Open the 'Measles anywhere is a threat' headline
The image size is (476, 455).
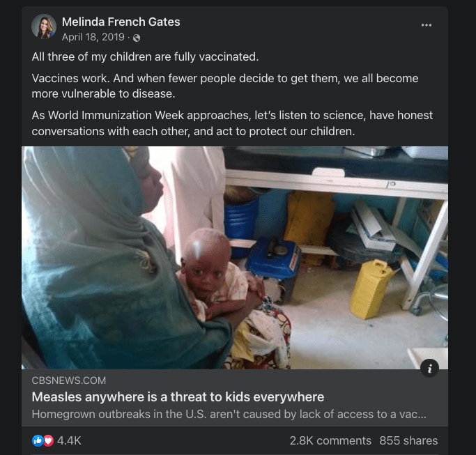(x=178, y=397)
